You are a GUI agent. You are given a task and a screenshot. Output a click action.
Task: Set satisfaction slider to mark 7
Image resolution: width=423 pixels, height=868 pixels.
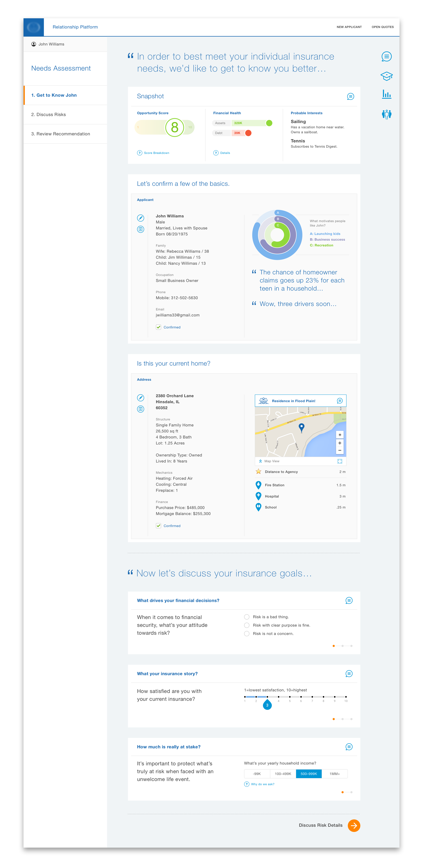point(312,697)
